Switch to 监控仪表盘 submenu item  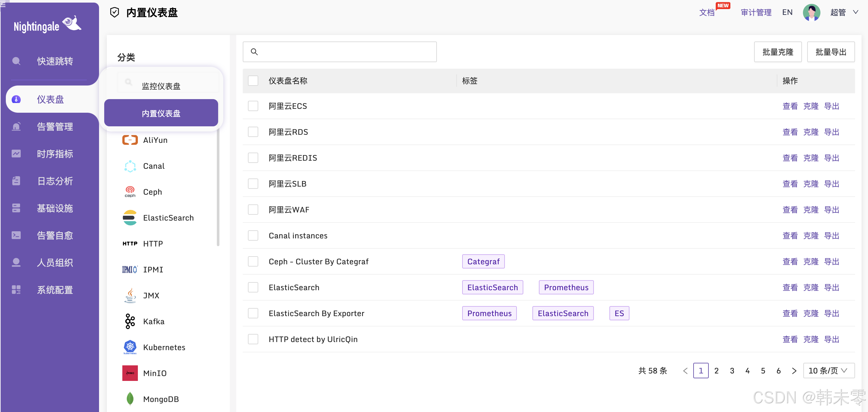click(x=161, y=86)
